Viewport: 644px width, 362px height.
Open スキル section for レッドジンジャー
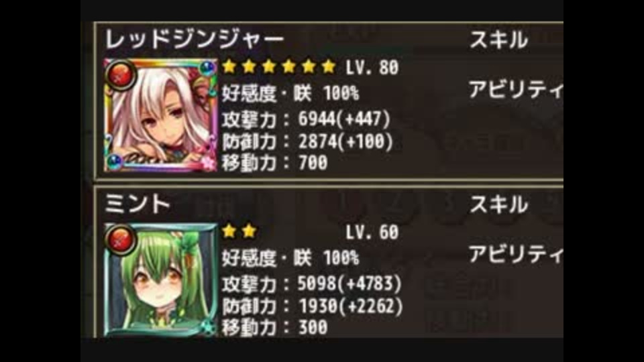[x=498, y=40]
